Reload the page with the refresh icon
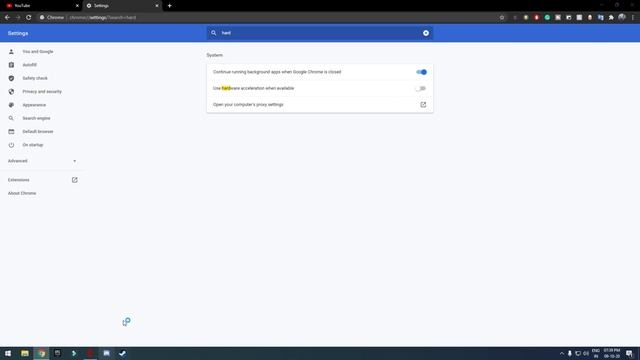 click(x=29, y=18)
